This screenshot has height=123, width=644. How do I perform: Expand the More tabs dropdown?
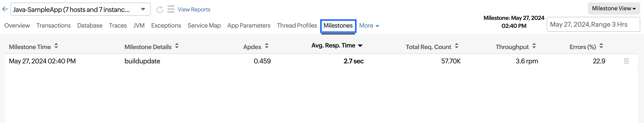pyautogui.click(x=369, y=25)
